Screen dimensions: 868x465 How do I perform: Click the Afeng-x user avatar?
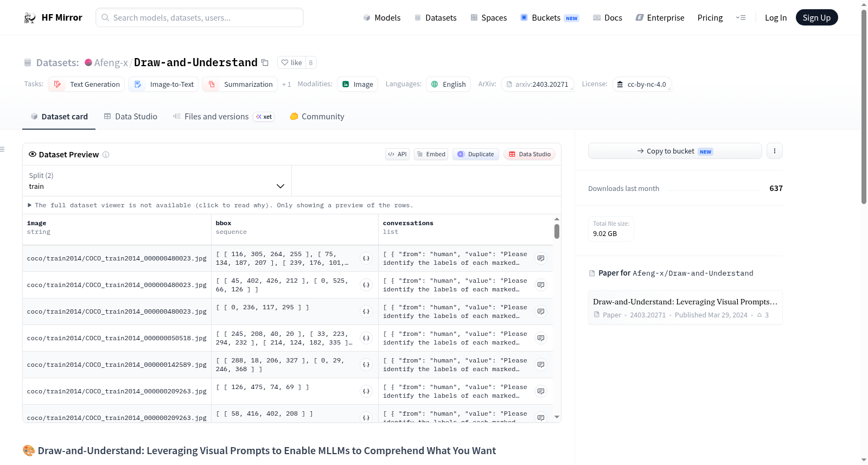tap(88, 62)
